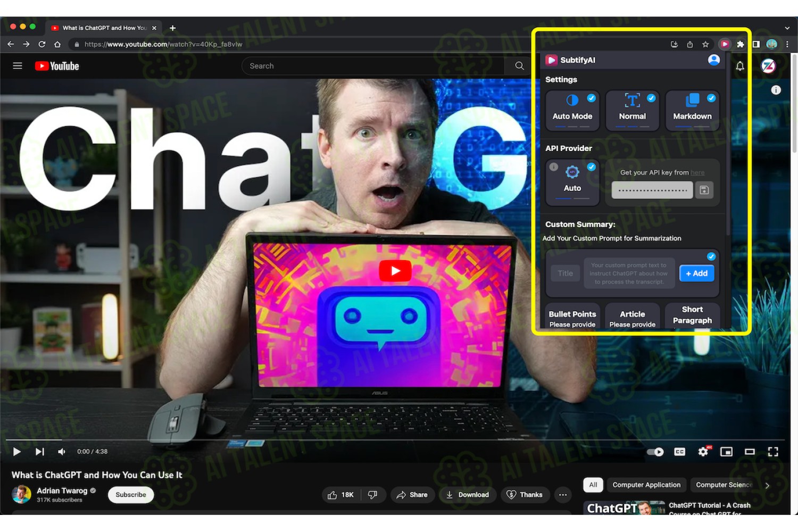Click the SubtifyAI extension toolbar icon
798x532 pixels.
pos(725,44)
